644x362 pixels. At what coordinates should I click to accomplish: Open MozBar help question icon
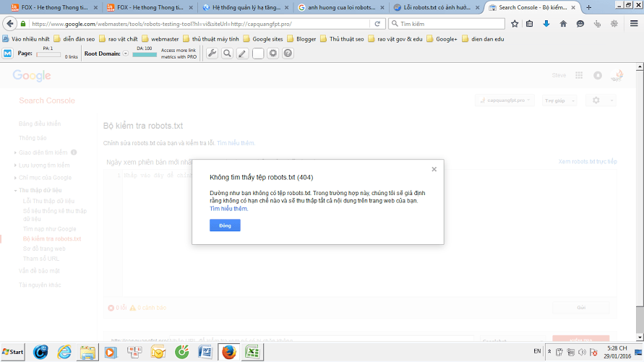click(x=288, y=53)
